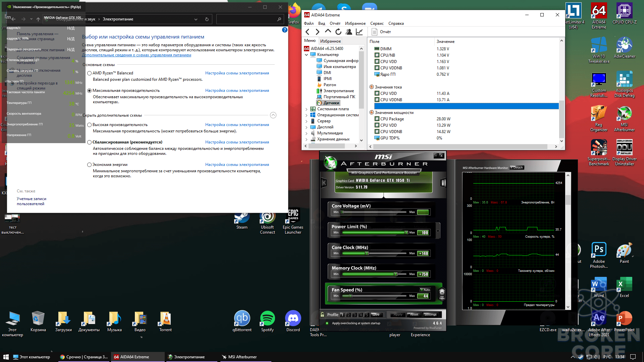The height and width of the screenshot is (362, 644).
Task: Open Spotify desktop shortcut
Action: (267, 321)
